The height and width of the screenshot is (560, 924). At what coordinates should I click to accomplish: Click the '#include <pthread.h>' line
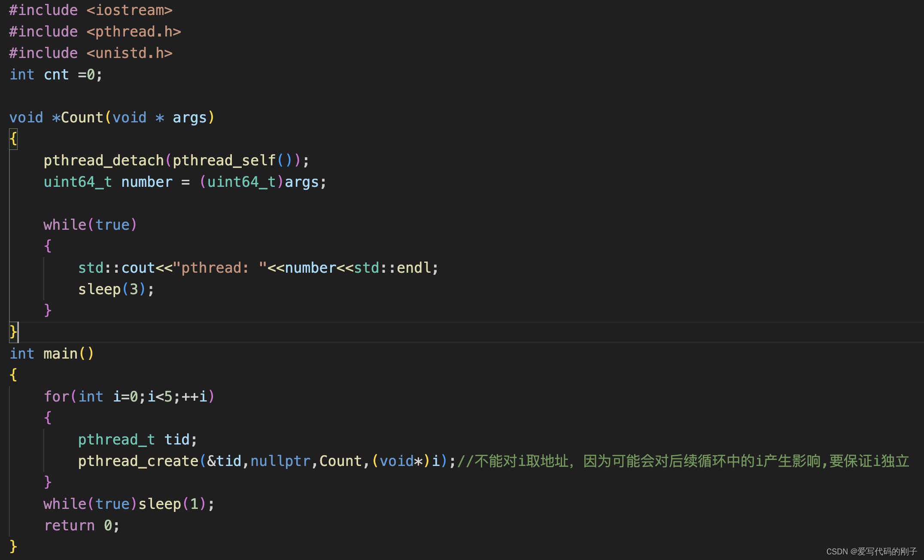coord(95,32)
